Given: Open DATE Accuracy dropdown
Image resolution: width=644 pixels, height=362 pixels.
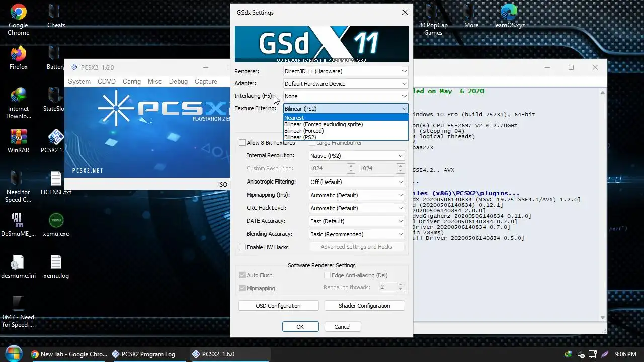Looking at the screenshot, I should (357, 221).
